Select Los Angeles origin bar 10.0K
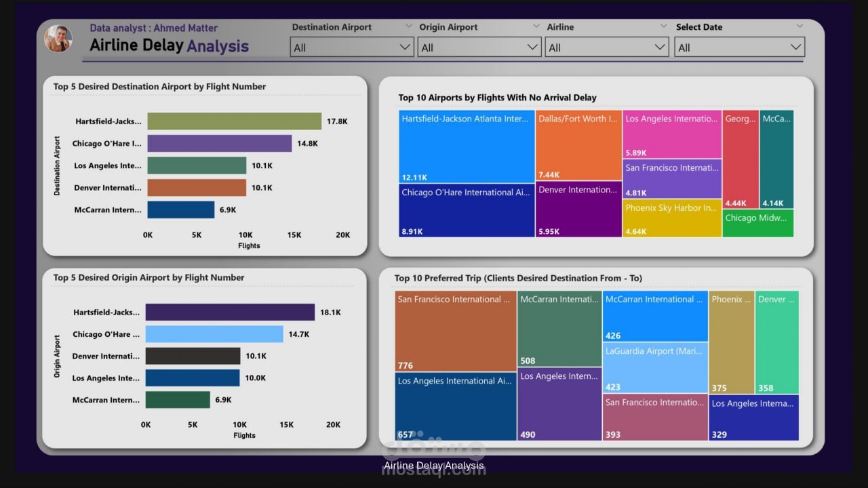Viewport: 868px width, 488px height. [x=193, y=378]
